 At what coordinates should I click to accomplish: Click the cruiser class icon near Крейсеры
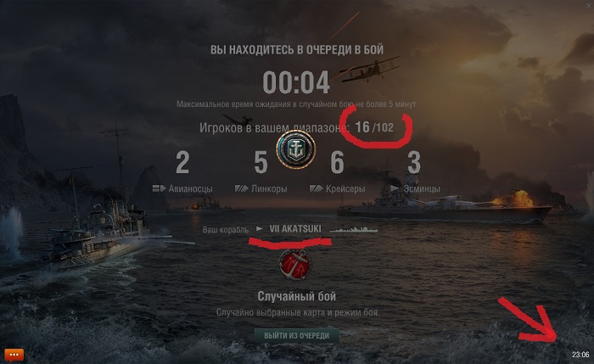point(316,188)
